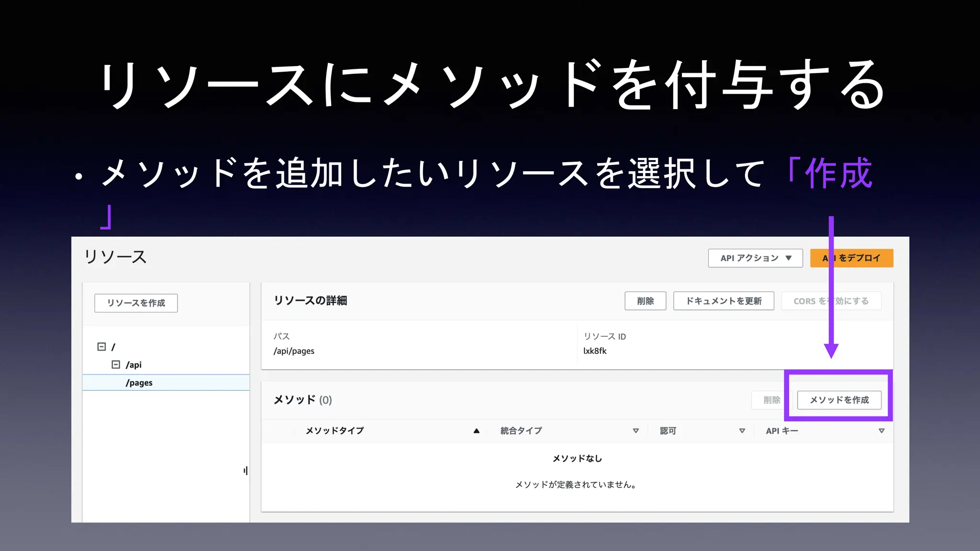Image resolution: width=980 pixels, height=551 pixels.
Task: Click ドキュメントを更新 button
Action: click(724, 301)
